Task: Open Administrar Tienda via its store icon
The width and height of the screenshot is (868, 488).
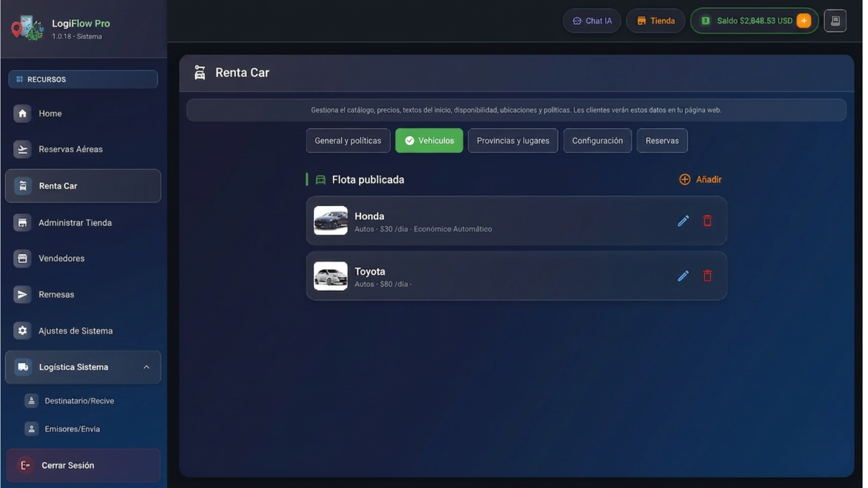Action: pyautogui.click(x=22, y=222)
